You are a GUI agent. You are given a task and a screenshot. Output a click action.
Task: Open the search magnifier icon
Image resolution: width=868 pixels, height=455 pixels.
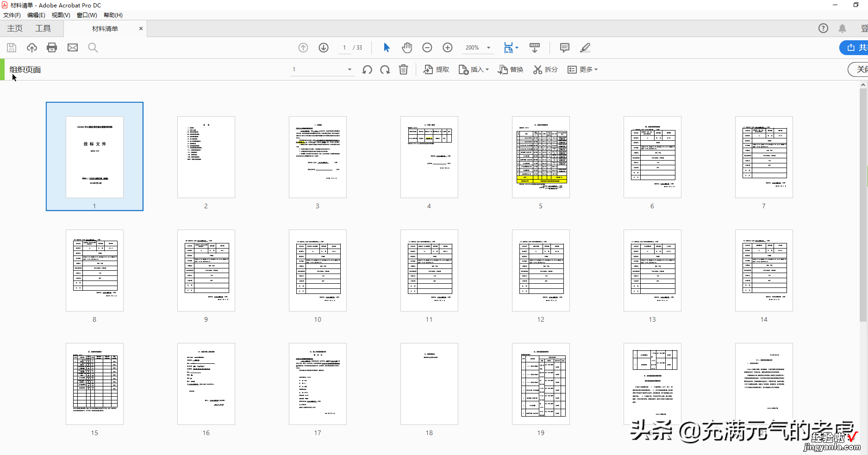pyautogui.click(x=93, y=48)
